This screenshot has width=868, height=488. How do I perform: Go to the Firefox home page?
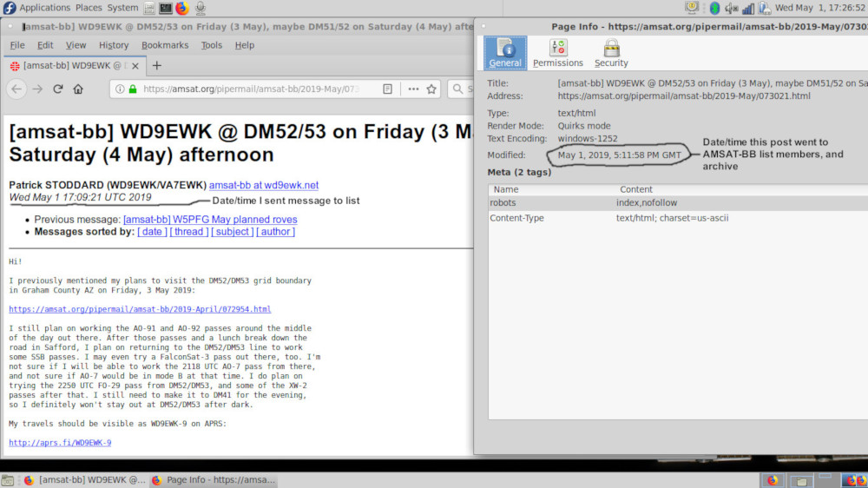click(78, 89)
